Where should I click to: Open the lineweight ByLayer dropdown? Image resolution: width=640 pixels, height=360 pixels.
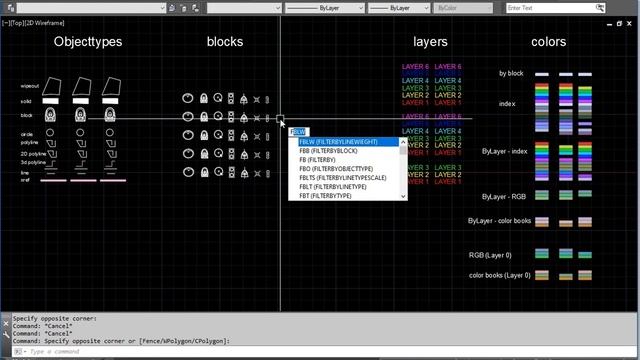click(399, 8)
